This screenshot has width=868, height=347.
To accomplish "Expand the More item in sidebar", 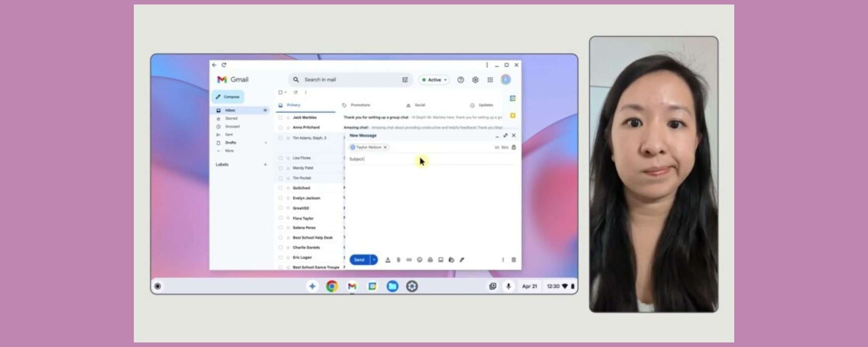I will pyautogui.click(x=229, y=151).
